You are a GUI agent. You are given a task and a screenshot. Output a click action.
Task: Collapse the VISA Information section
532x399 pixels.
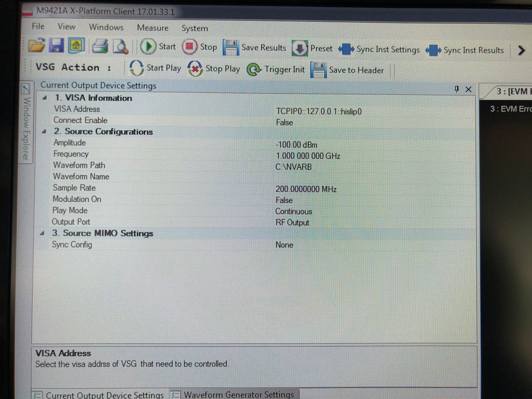tap(45, 98)
